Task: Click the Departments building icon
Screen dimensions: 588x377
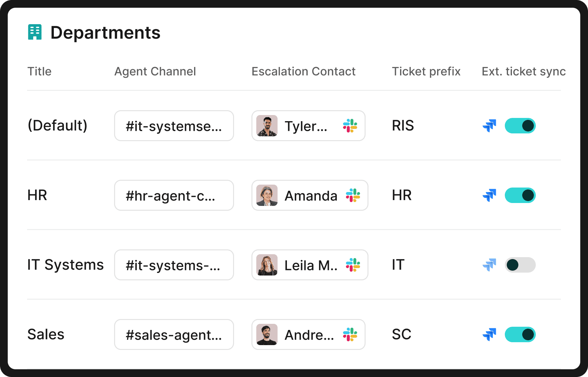Action: click(x=35, y=32)
